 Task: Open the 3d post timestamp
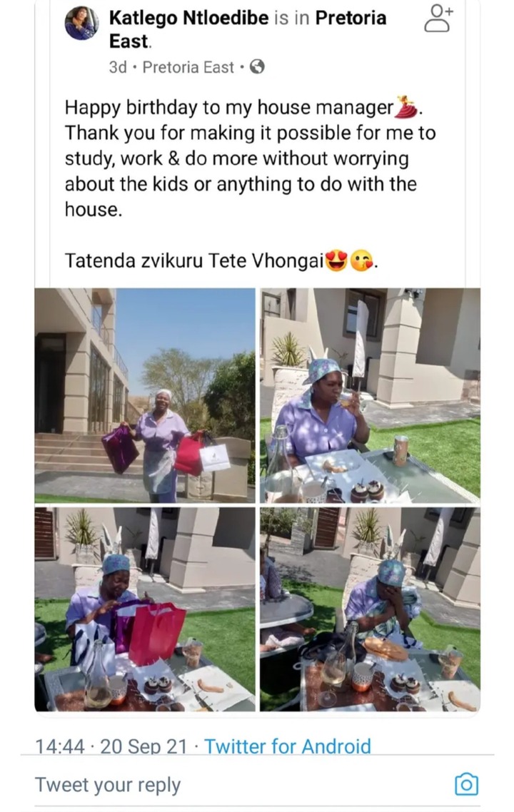click(118, 67)
